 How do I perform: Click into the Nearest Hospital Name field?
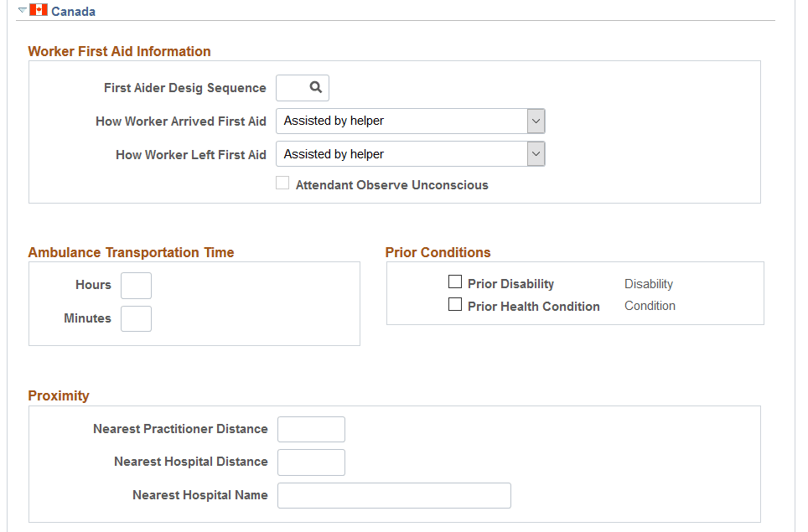(394, 495)
